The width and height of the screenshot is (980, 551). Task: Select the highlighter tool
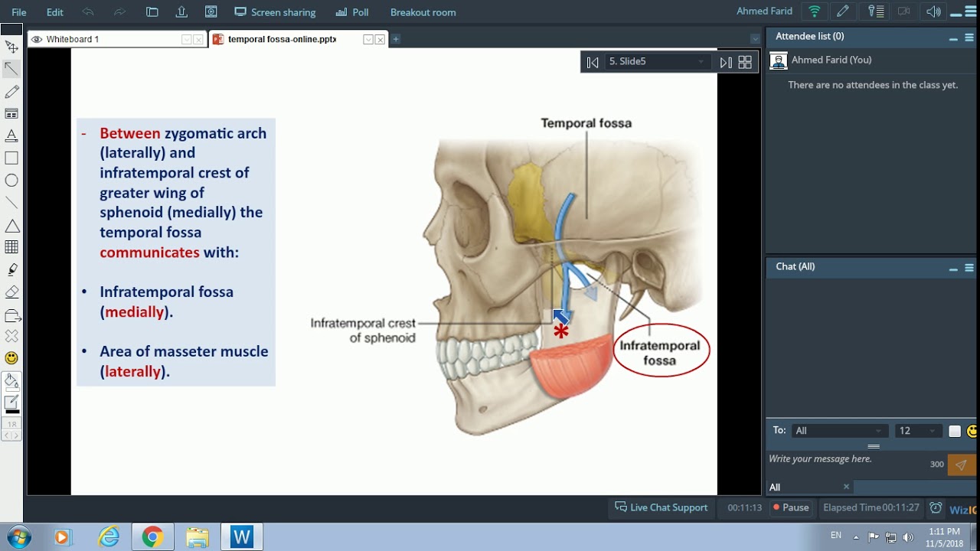11,269
